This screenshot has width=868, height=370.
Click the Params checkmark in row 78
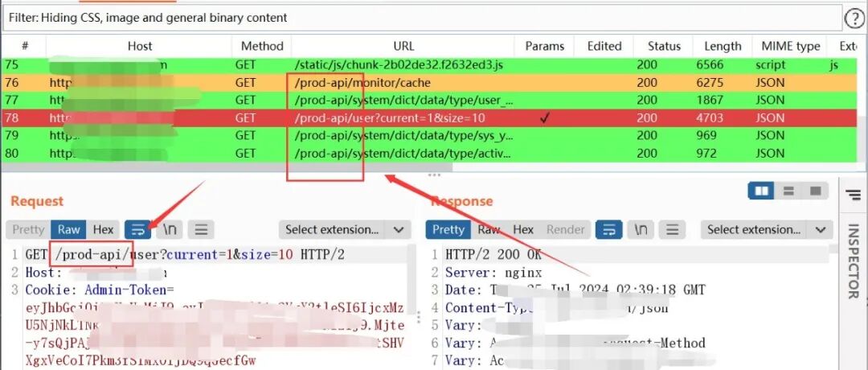click(x=545, y=118)
